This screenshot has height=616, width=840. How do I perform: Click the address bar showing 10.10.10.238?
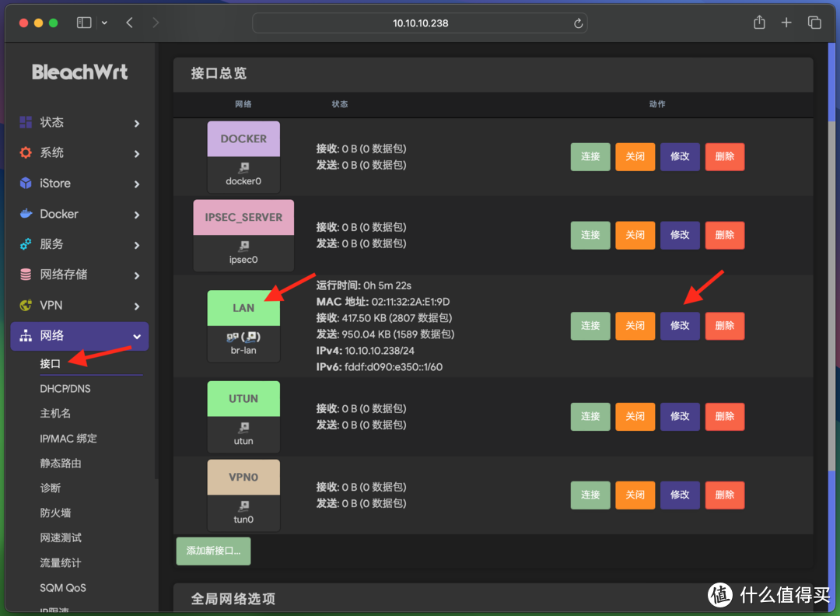tap(420, 23)
